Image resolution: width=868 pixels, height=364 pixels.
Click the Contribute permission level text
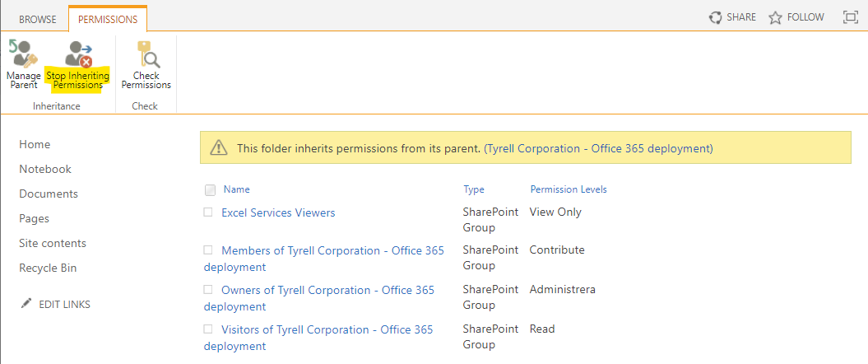[x=557, y=250]
